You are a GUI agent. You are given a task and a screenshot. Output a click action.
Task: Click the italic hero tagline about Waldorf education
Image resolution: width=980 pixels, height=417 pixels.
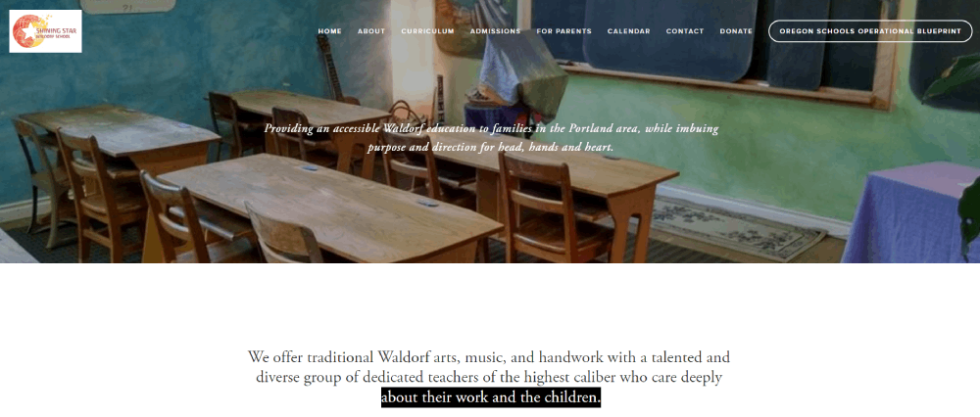(x=491, y=138)
